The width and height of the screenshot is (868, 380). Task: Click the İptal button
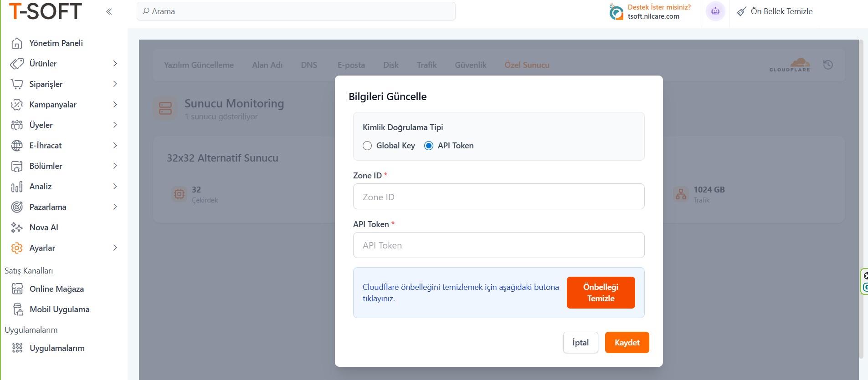coord(580,343)
